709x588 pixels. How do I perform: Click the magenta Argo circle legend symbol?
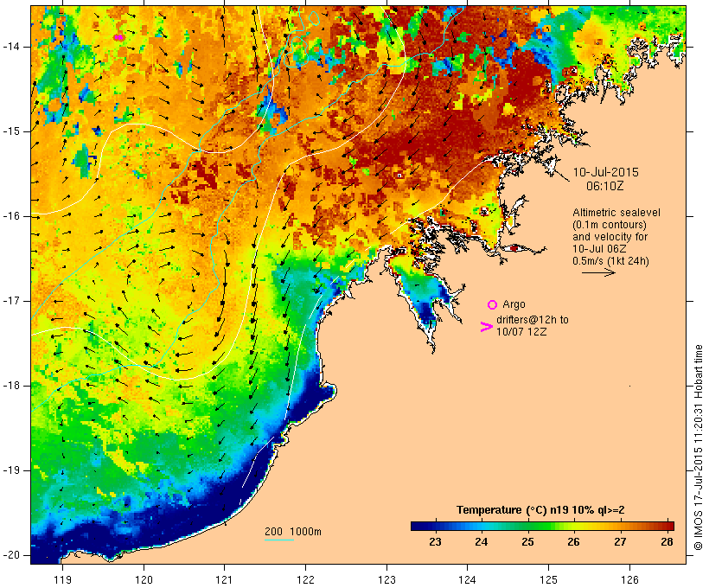pyautogui.click(x=492, y=305)
